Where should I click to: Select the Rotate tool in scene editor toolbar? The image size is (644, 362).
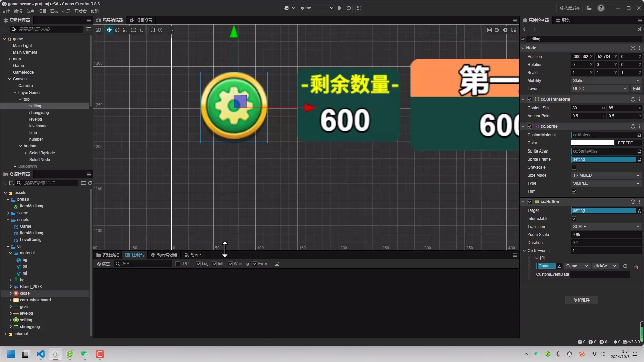117,30
